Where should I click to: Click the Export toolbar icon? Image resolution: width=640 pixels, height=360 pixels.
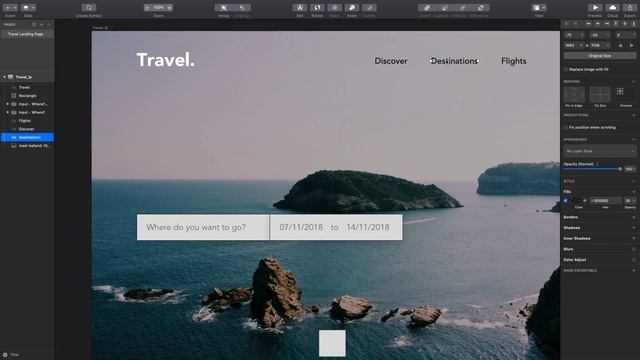click(630, 8)
